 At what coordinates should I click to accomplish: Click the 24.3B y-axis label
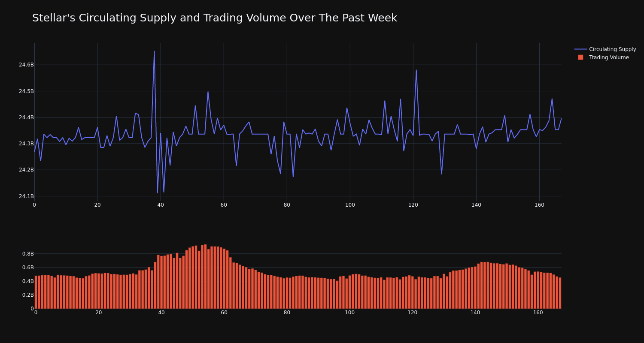[x=26, y=144]
